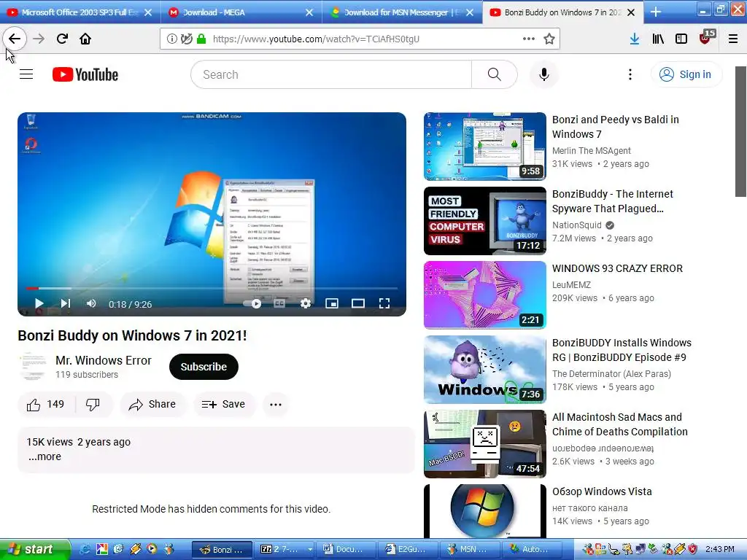747x560 pixels.
Task: Go to the YouTube home logo
Action: pos(85,75)
